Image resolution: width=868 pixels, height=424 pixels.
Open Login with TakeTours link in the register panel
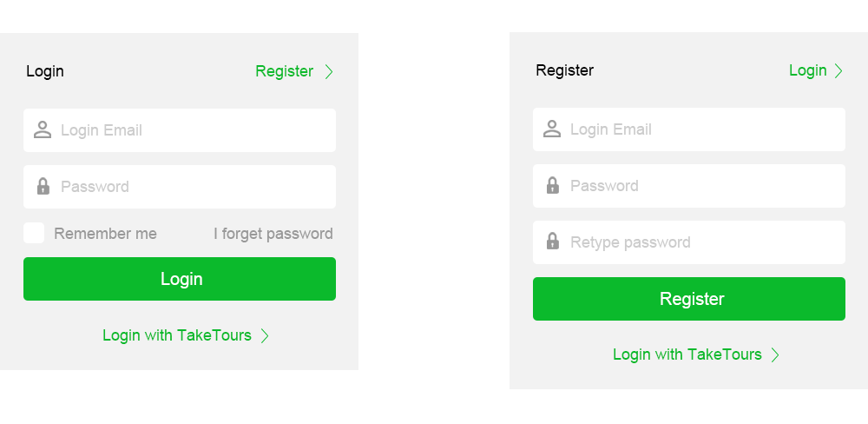coord(687,354)
